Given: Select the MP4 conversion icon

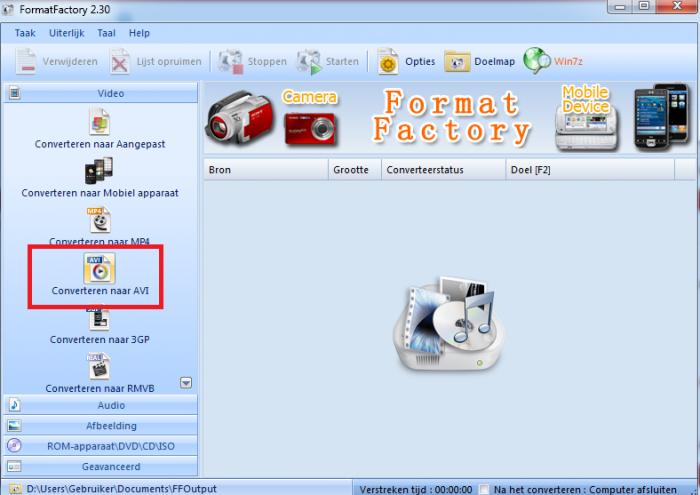Looking at the screenshot, I should click(99, 220).
